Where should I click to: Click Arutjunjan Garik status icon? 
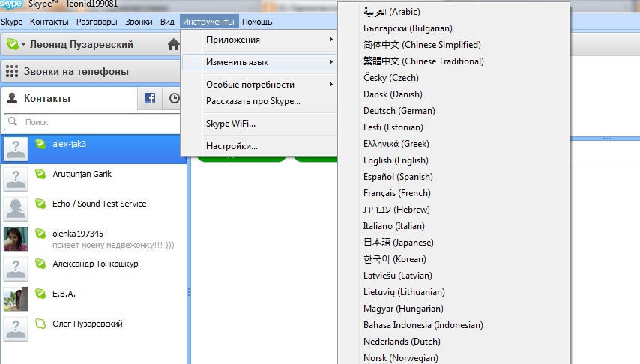(x=40, y=174)
